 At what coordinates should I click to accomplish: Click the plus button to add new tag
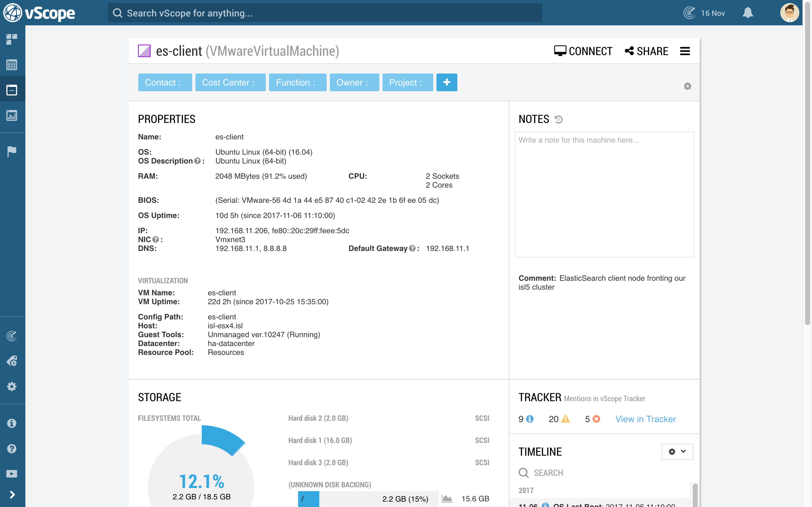pyautogui.click(x=446, y=82)
